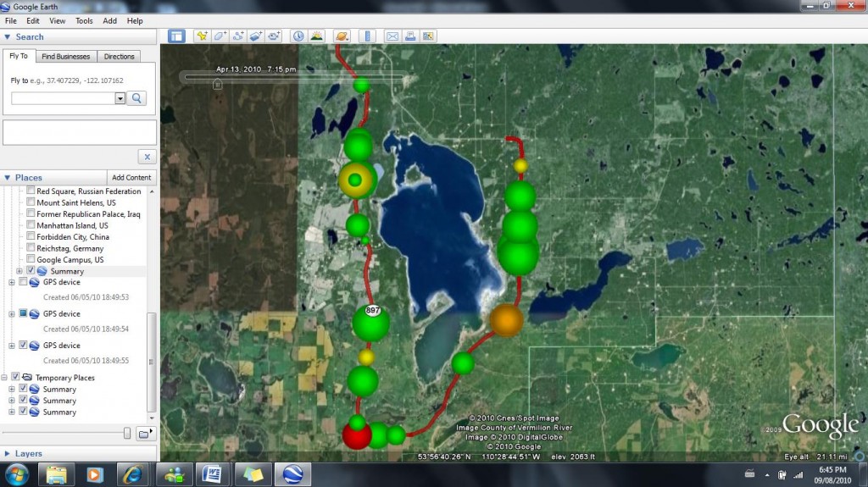Screen dimensions: 868x487
Task: Click the folder icon below Places list
Action: 144,434
